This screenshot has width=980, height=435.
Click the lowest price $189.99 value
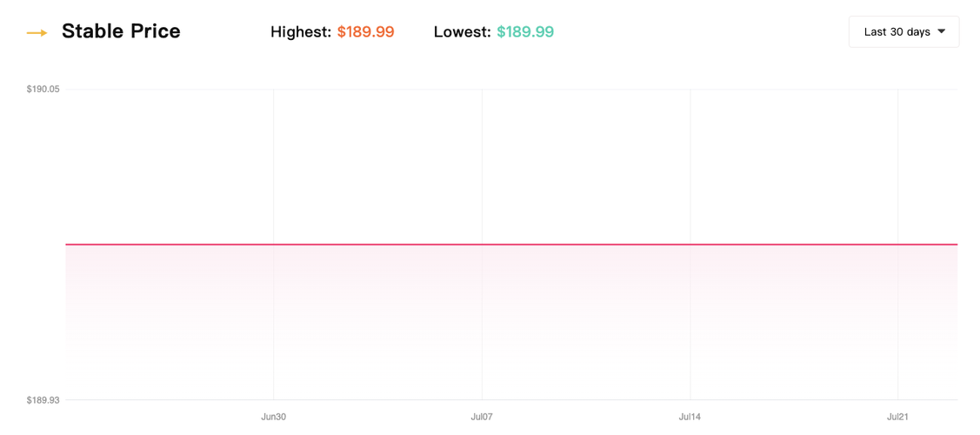525,32
